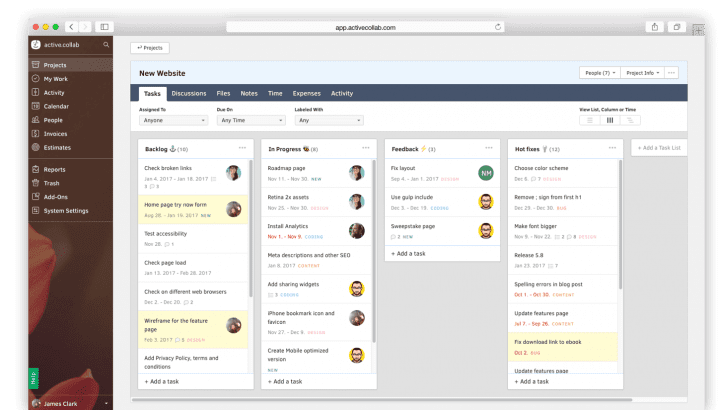
Task: Open the Backlog list three-dot menu
Action: [x=242, y=148]
